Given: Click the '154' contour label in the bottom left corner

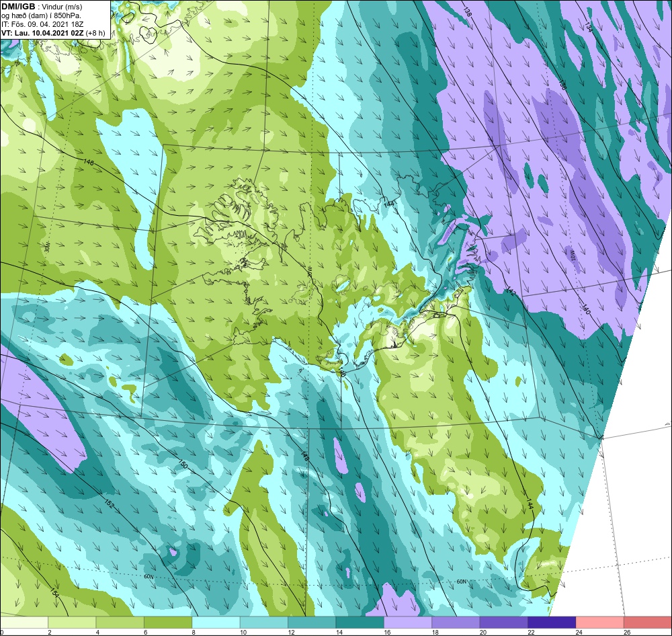Looking at the screenshot, I should tap(55, 594).
